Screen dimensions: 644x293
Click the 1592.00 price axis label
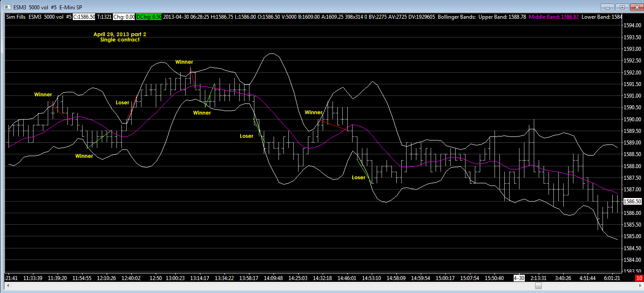pos(633,72)
